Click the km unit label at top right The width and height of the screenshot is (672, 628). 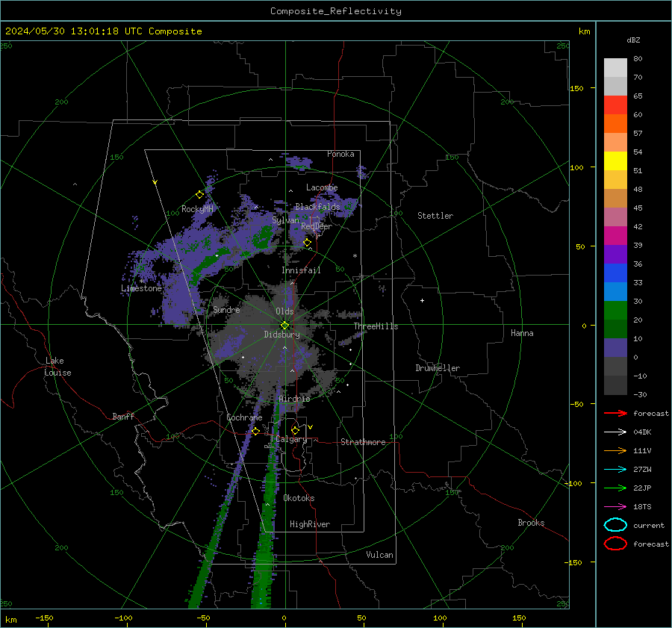coord(584,31)
